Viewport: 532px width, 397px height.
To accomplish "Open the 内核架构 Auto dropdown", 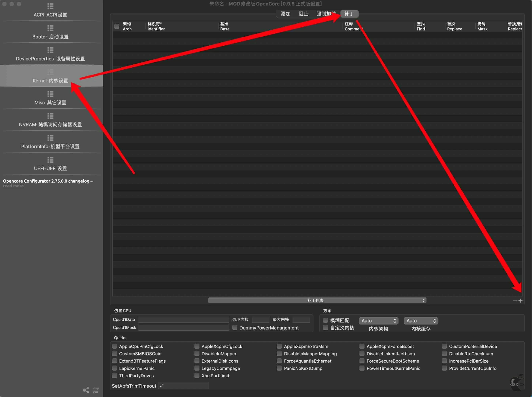I will pyautogui.click(x=378, y=321).
